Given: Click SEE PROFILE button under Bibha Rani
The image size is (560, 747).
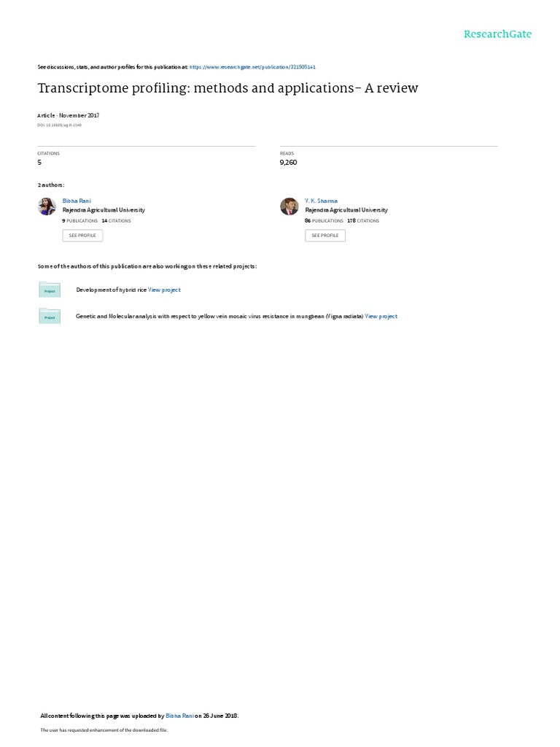Looking at the screenshot, I should click(x=82, y=236).
